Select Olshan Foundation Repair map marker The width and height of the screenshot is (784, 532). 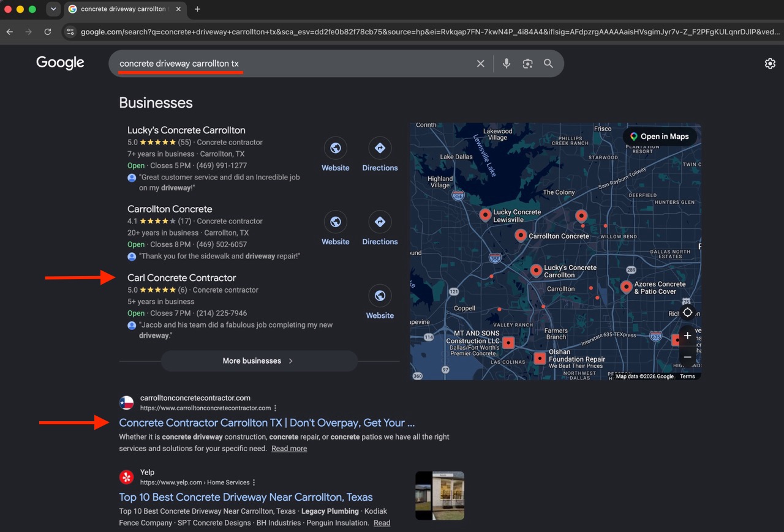pos(540,358)
